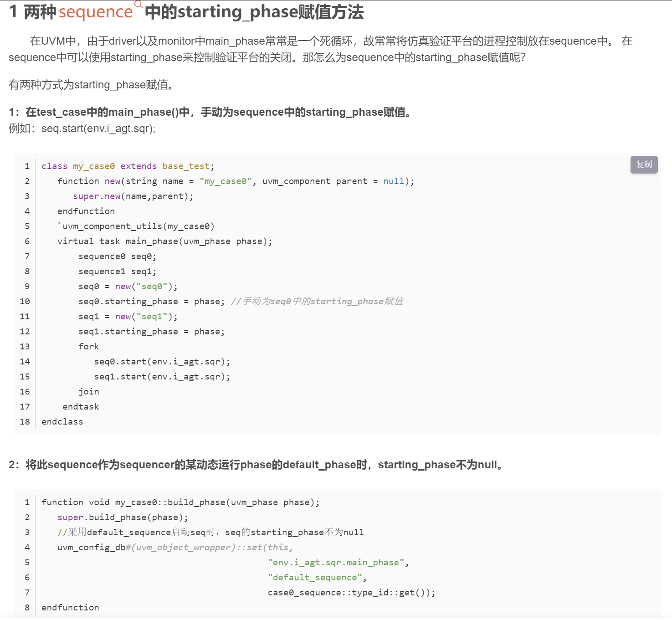Click the assignment "seq1.starting_phase = phase;"

tap(151, 332)
